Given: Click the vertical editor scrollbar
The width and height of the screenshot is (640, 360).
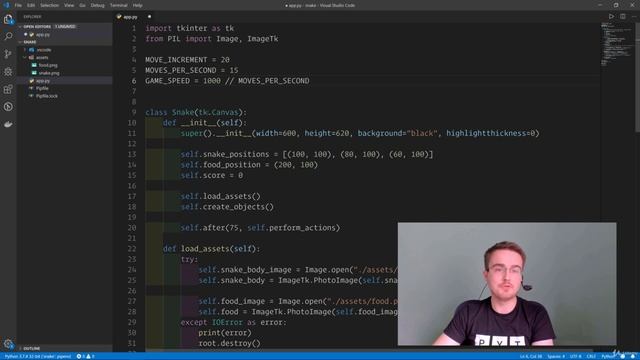Looking at the screenshot, I should 637,78.
